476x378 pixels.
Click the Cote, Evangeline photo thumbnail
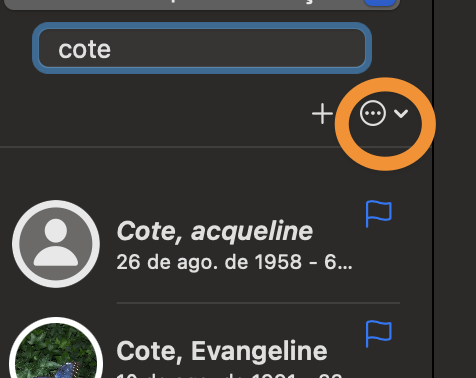[56, 348]
